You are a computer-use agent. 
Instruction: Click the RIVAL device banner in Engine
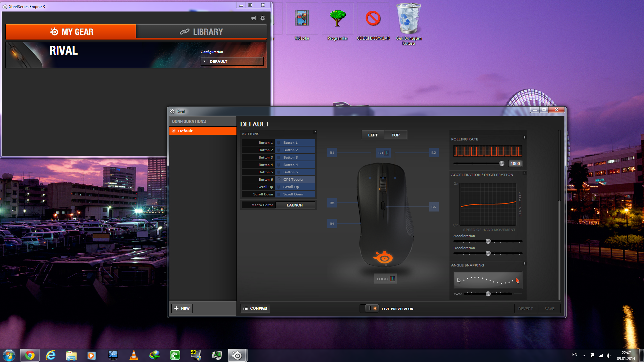[x=136, y=55]
